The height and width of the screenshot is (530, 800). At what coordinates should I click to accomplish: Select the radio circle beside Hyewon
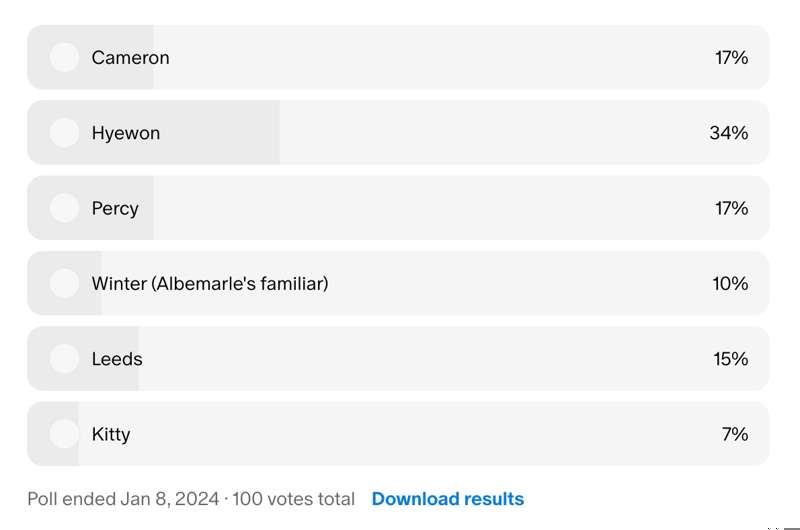[64, 133]
